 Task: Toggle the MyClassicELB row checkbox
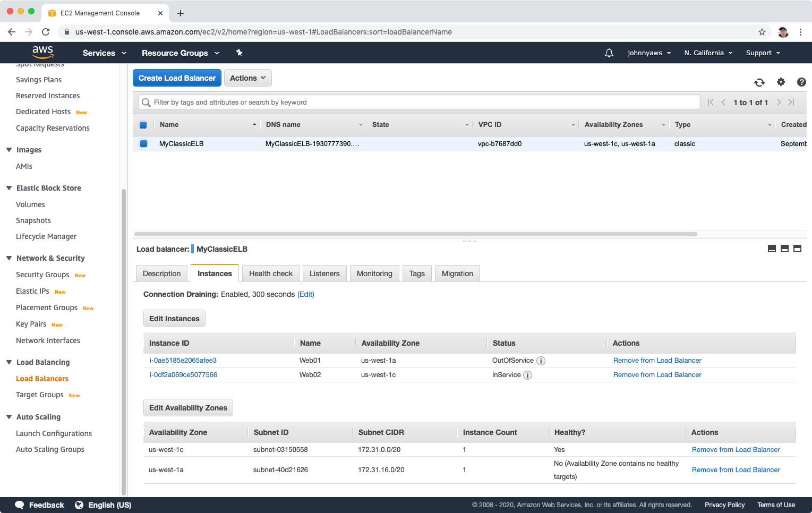coord(143,143)
